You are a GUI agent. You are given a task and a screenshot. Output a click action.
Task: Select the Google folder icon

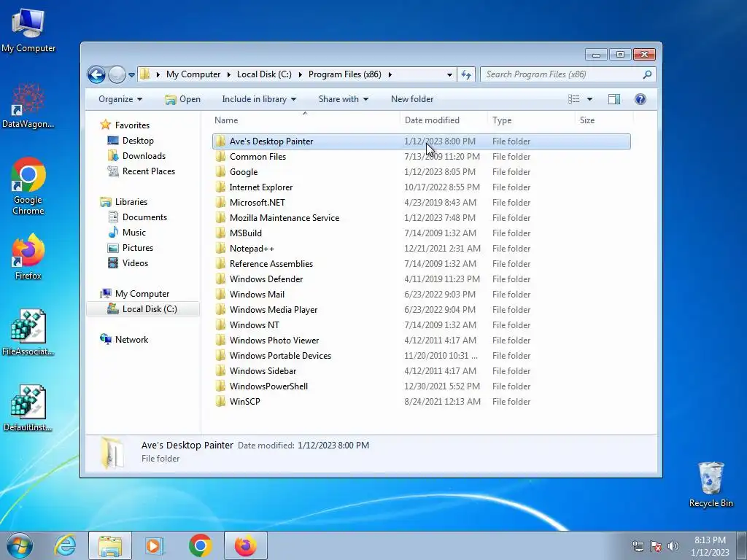pyautogui.click(x=220, y=172)
